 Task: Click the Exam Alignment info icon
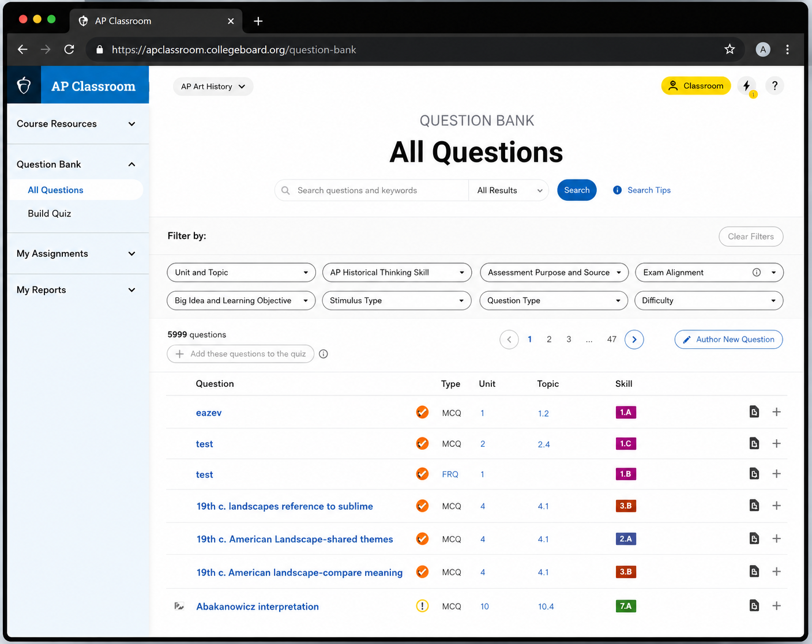pyautogui.click(x=757, y=273)
